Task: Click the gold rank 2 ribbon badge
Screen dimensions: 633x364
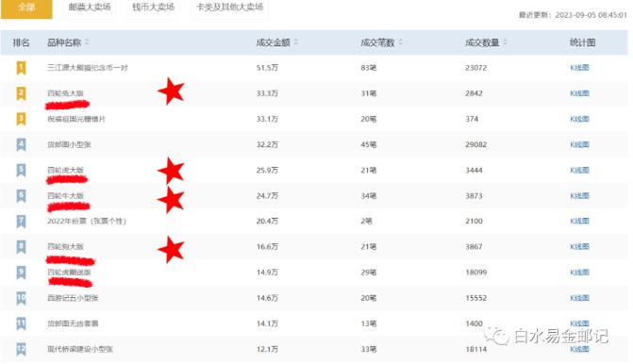Action: tap(21, 93)
